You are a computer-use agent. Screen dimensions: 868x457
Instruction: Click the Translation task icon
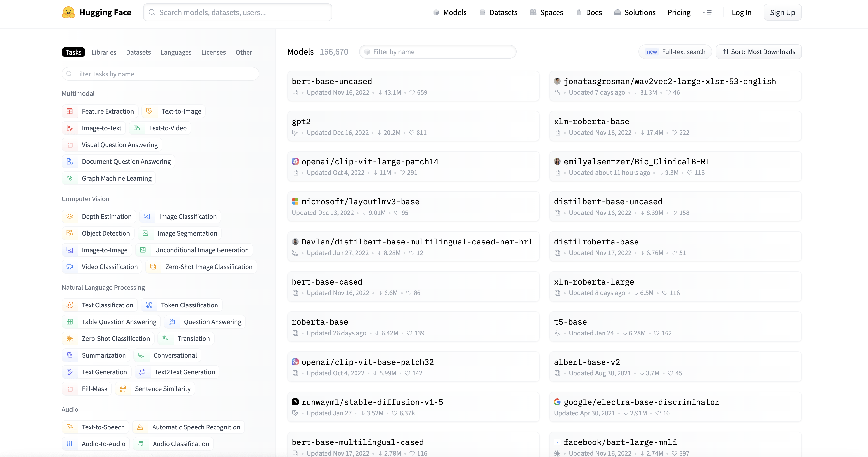[x=165, y=338]
